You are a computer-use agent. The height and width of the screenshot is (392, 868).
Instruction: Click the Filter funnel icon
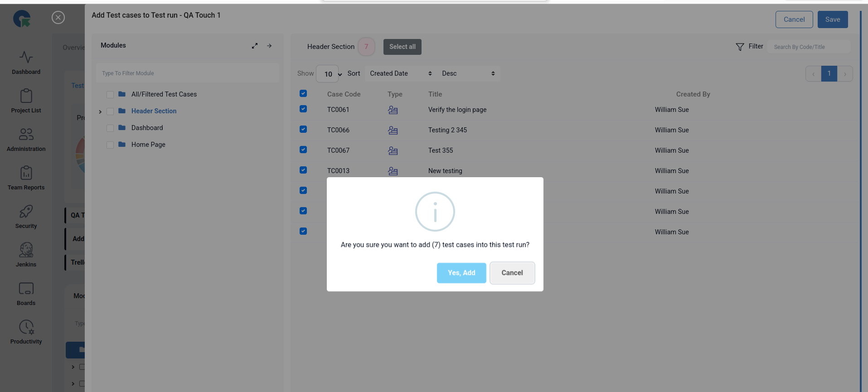click(740, 47)
